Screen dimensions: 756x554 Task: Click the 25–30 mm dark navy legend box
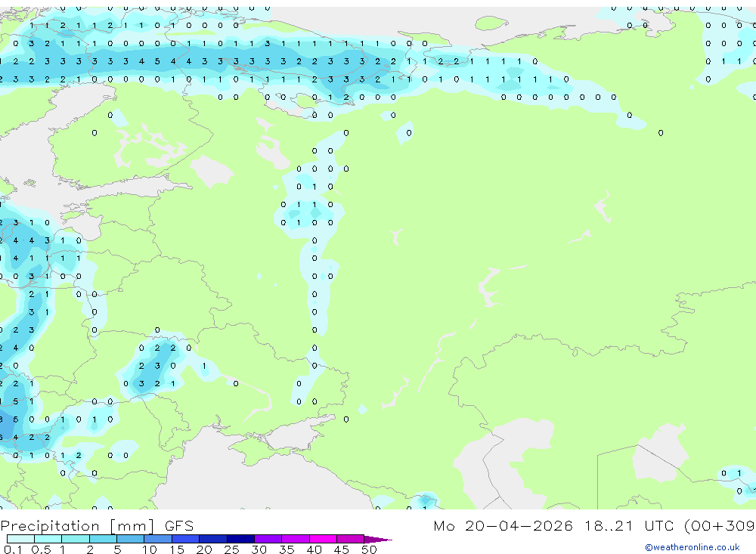click(x=240, y=539)
